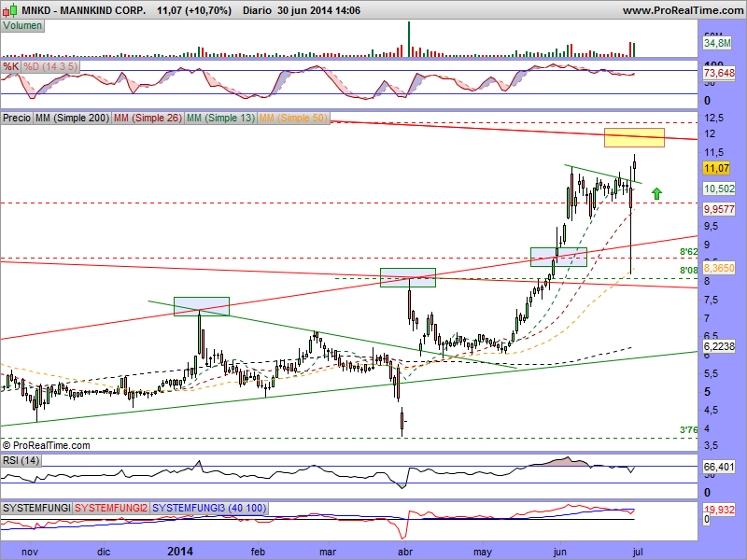
Task: Click the %K stochastic label
Action: 10,66
